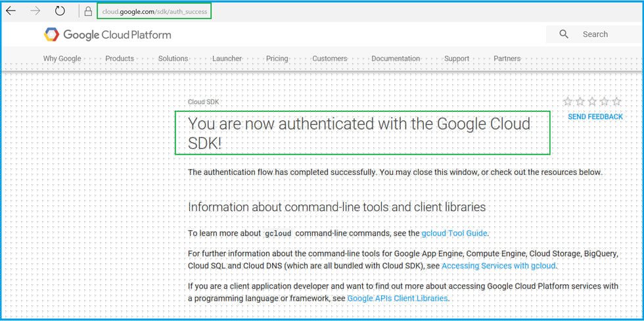This screenshot has height=321, width=644.
Task: Click the authentication flow completed sentence
Action: click(395, 172)
